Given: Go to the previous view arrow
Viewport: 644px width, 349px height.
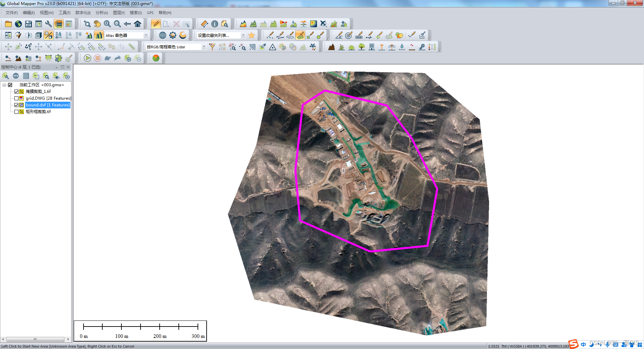Looking at the screenshot, I should click(127, 24).
